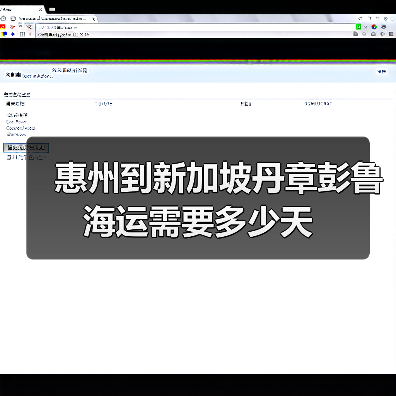
Task: Open the link directly below the outlined button
Action: pos(26,157)
